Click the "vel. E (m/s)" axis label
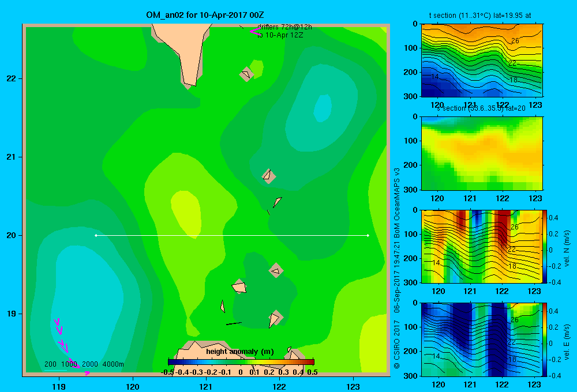Screen dimensions: 577x392 point(567,342)
